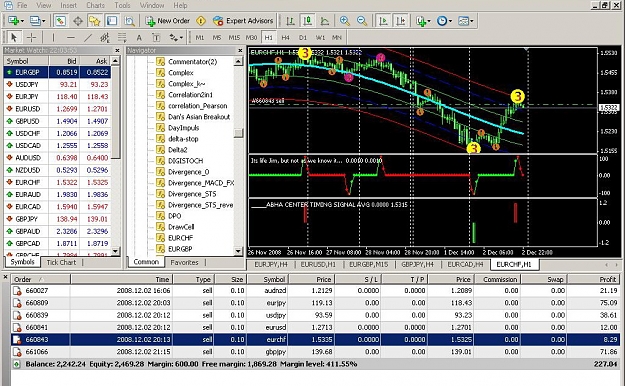Select GBPJPY row in Market Watch

coord(58,219)
